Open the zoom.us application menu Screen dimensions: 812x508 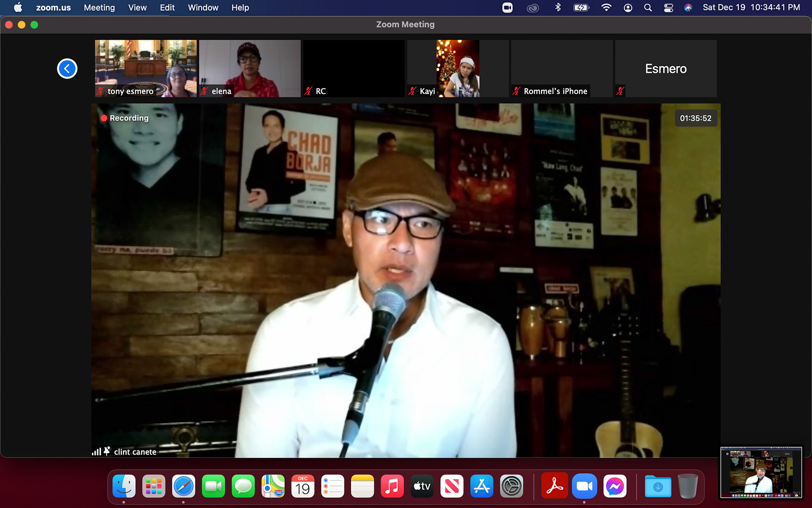point(53,8)
